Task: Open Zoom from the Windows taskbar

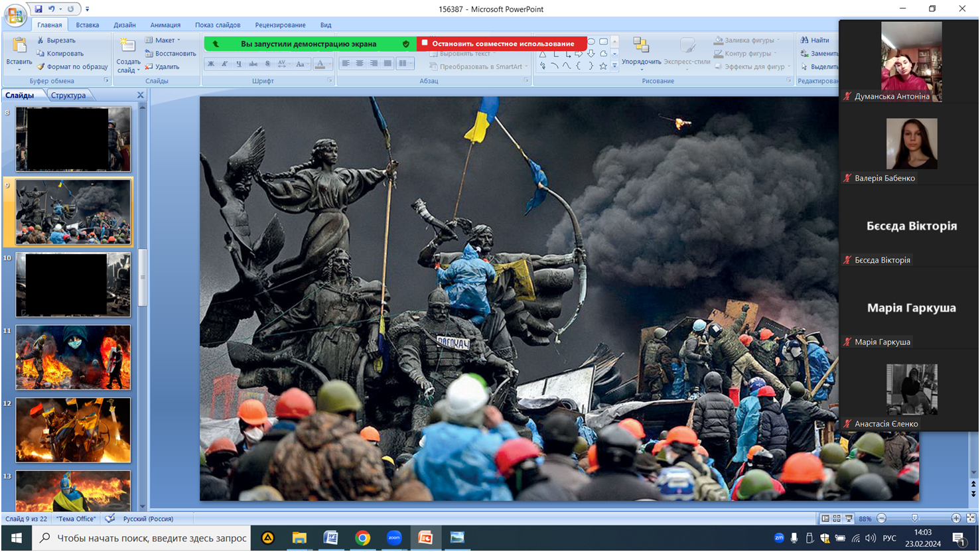Action: coord(394,537)
